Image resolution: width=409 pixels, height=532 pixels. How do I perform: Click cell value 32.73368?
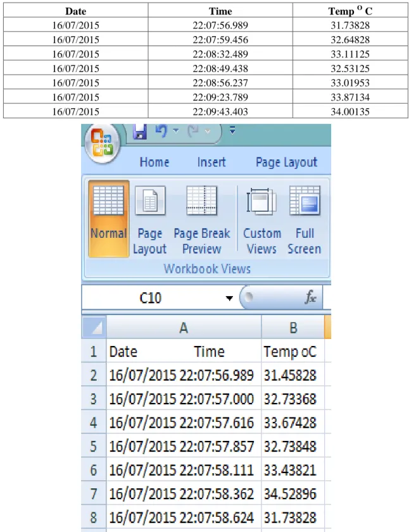(293, 399)
